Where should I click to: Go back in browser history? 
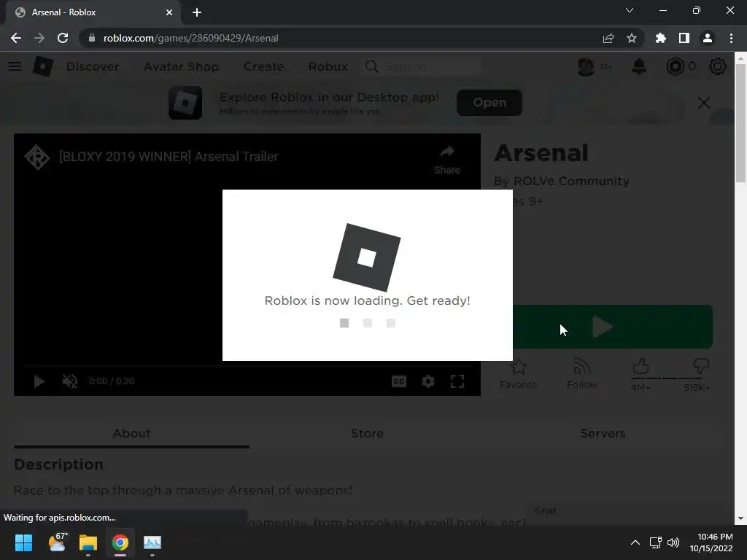click(16, 38)
